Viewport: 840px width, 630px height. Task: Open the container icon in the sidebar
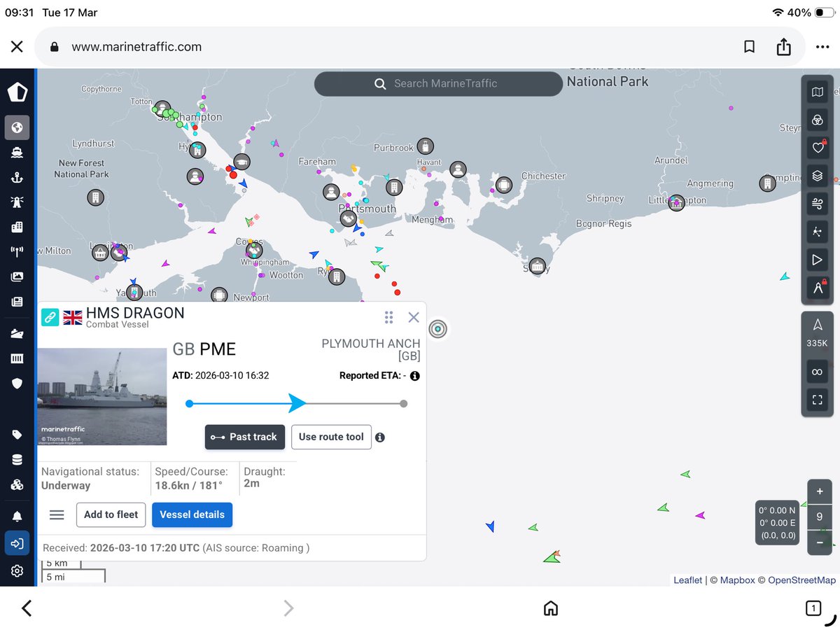tap(17, 358)
